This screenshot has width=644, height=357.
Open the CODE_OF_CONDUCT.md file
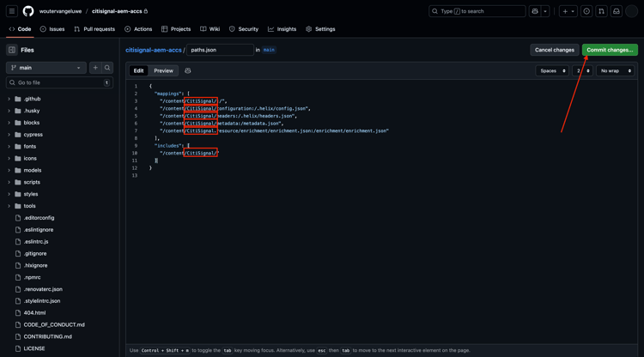54,324
